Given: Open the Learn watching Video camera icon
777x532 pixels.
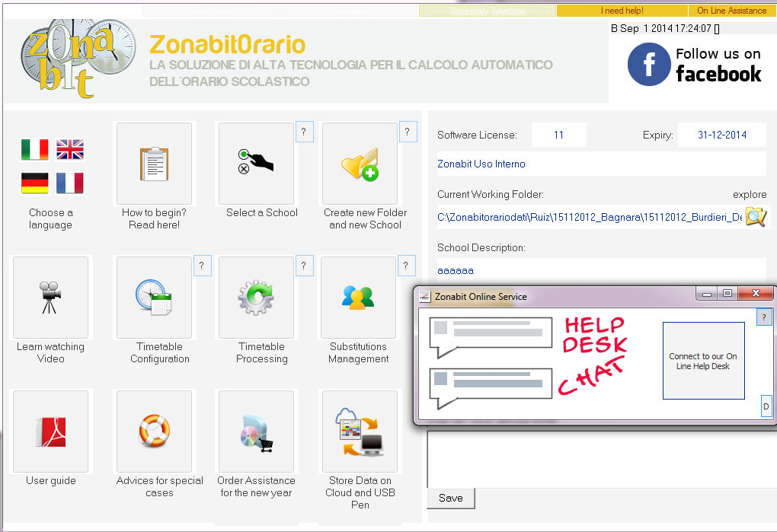Looking at the screenshot, I should coord(50,298).
